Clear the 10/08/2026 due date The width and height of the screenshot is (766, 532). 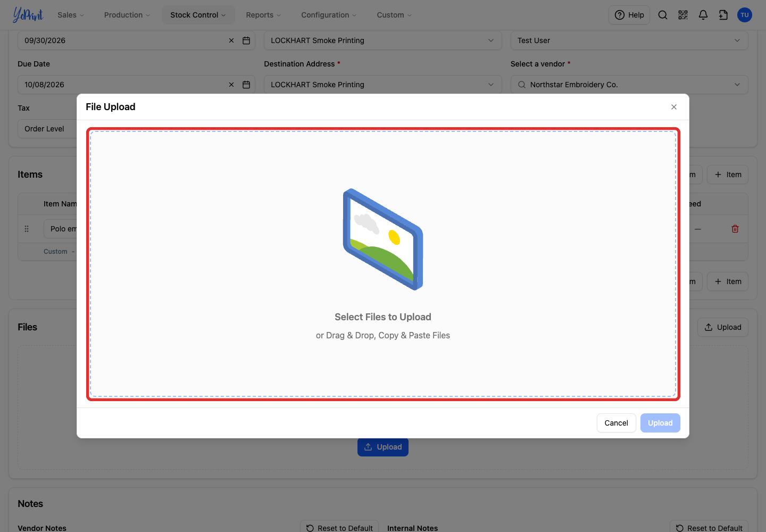click(231, 85)
